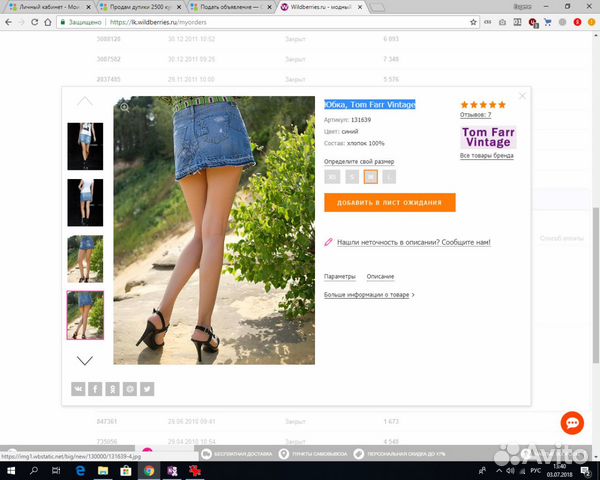Open 'Больше информации о товаре' link
Screen dimensions: 600x480
(x=367, y=295)
